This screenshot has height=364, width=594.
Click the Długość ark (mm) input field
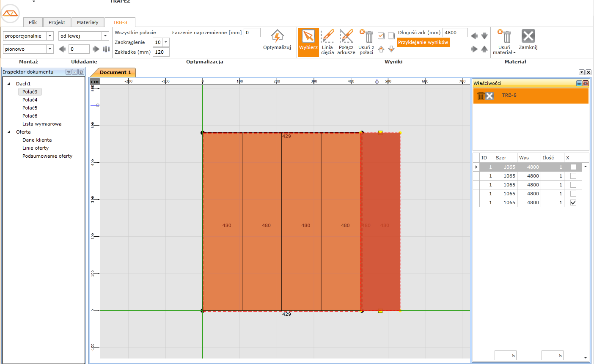[x=455, y=33]
